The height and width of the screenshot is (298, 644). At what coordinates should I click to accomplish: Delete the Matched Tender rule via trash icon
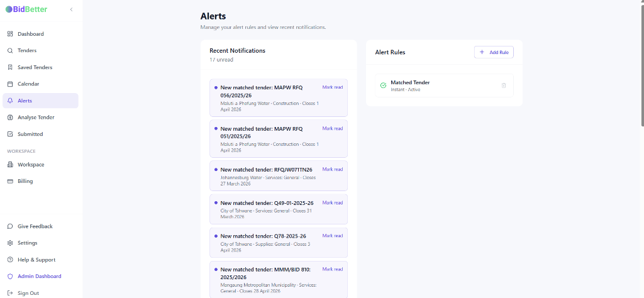tap(504, 86)
